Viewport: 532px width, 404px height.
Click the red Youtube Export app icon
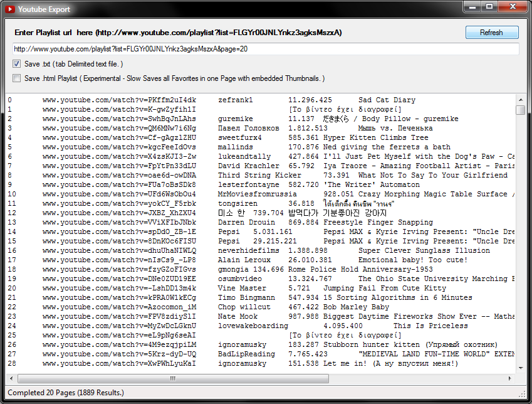coord(10,9)
